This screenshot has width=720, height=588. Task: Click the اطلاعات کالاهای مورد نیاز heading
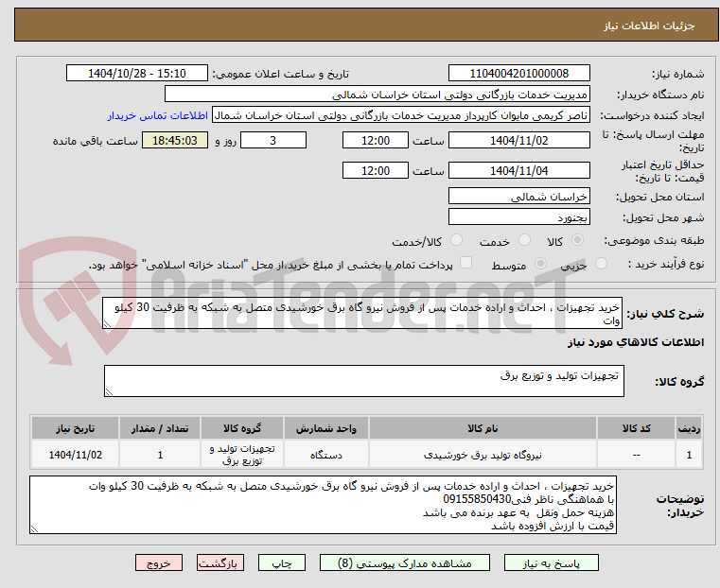(636, 342)
